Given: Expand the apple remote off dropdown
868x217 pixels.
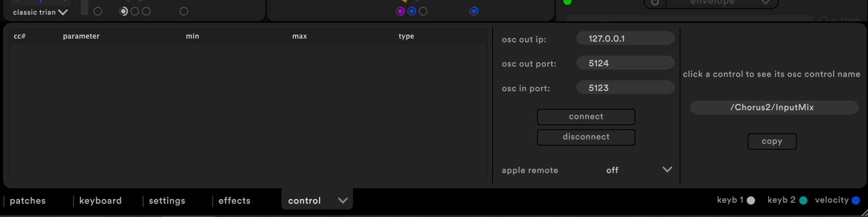Looking at the screenshot, I should pyautogui.click(x=667, y=170).
